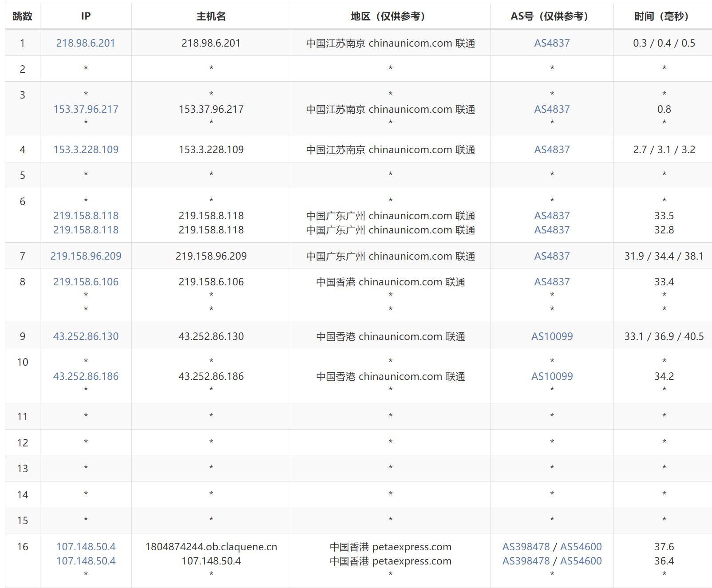Select the 地区（仅供参考） column header
Image resolution: width=712 pixels, height=588 pixels.
(x=391, y=16)
